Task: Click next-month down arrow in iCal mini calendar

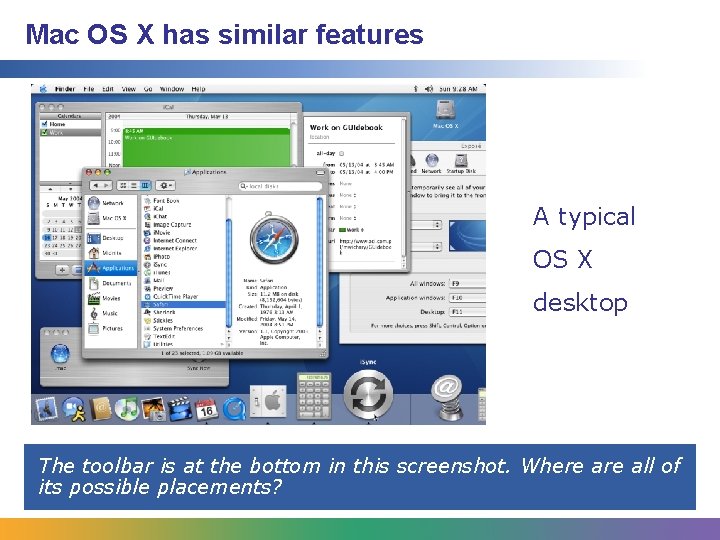Action: (70, 189)
